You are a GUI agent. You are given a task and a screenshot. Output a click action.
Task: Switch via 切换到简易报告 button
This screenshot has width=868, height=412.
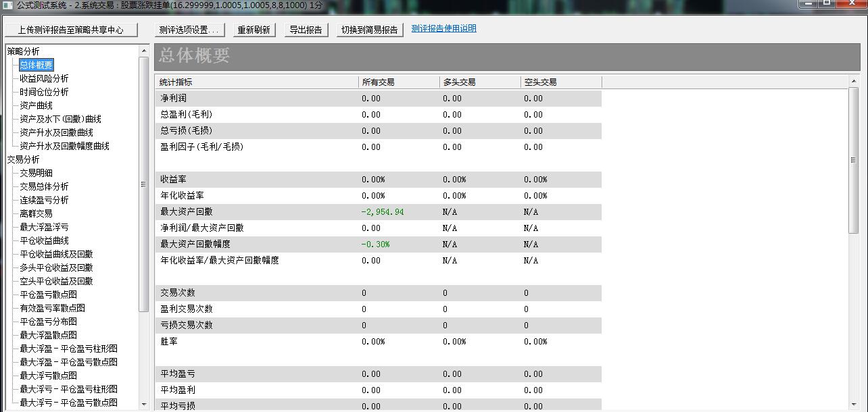coord(369,30)
